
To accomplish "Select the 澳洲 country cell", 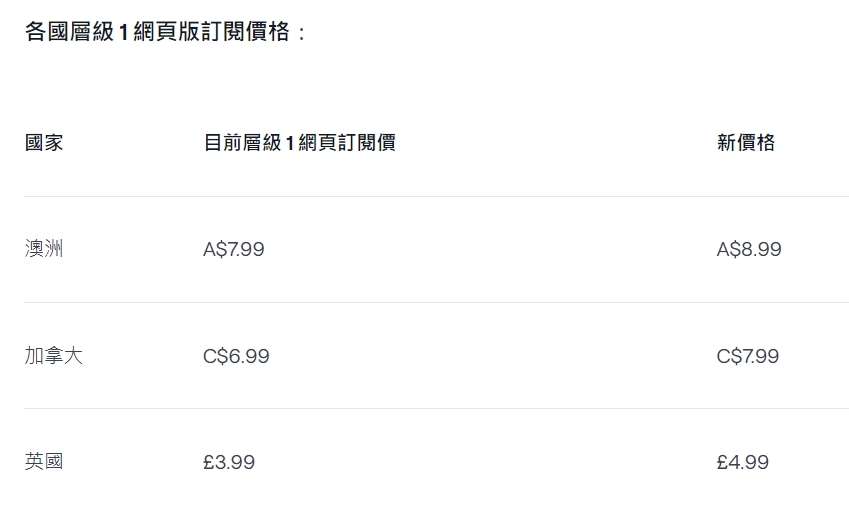I will pyautogui.click(x=44, y=249).
